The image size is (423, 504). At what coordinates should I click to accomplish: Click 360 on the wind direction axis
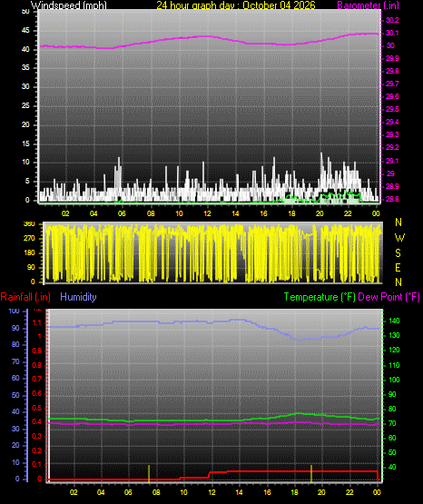point(29,224)
